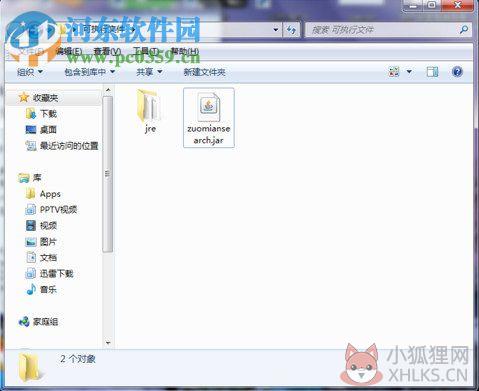The height and width of the screenshot is (391, 479).
Task: Click the 音乐 music note icon
Action: (31, 289)
